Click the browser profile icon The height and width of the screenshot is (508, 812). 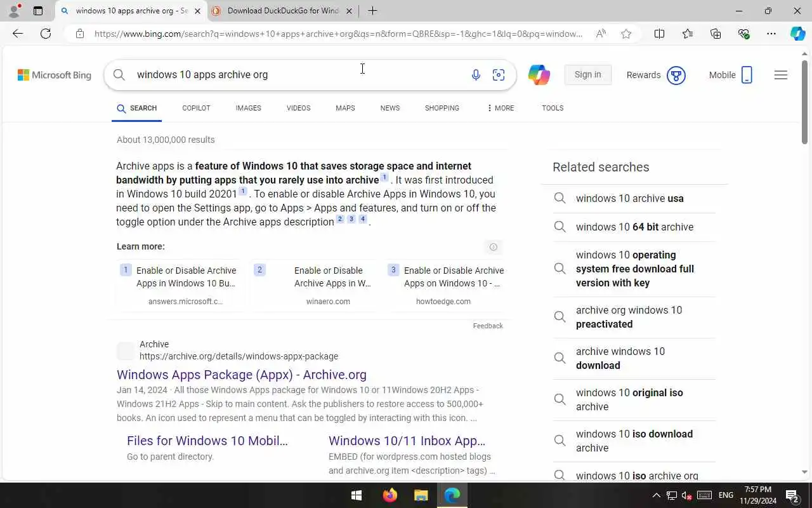(14, 11)
